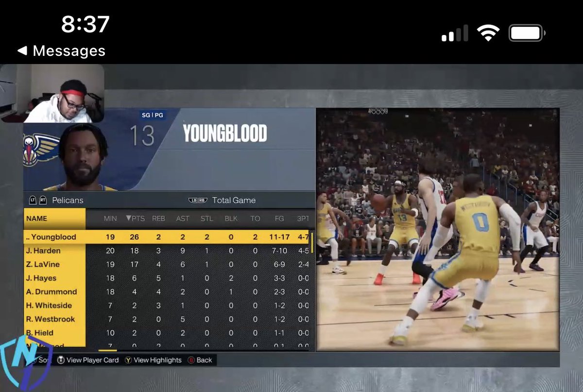Select J. Hayes in the box score
The height and width of the screenshot is (392, 583).
41,278
